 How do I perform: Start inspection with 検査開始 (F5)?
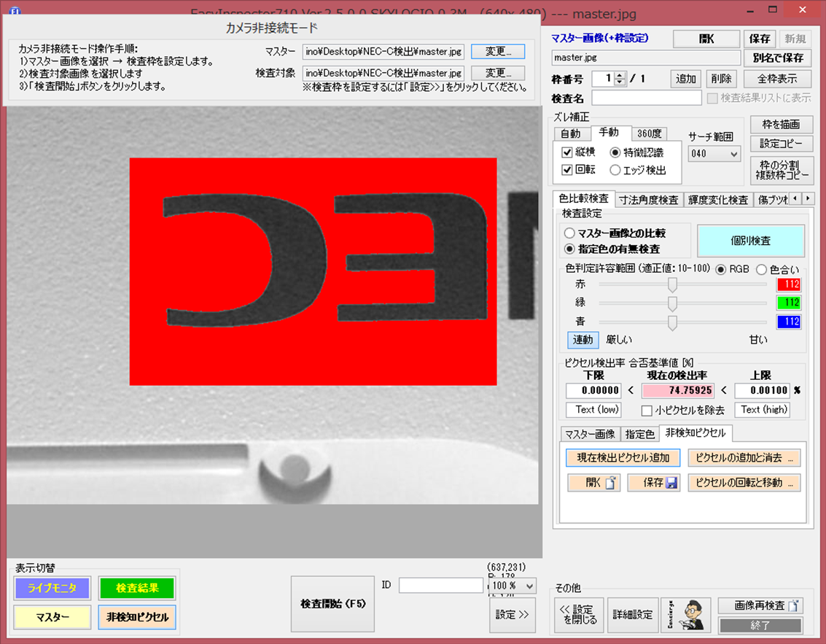(x=333, y=604)
